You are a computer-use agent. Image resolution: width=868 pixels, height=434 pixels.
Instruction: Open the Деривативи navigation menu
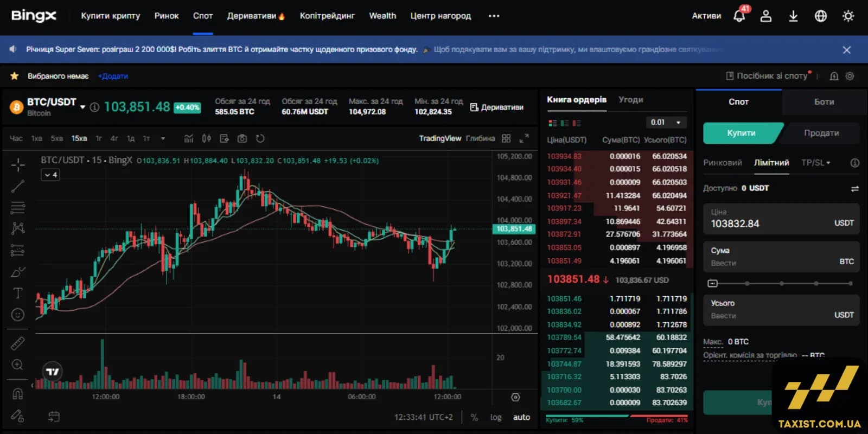coord(256,16)
